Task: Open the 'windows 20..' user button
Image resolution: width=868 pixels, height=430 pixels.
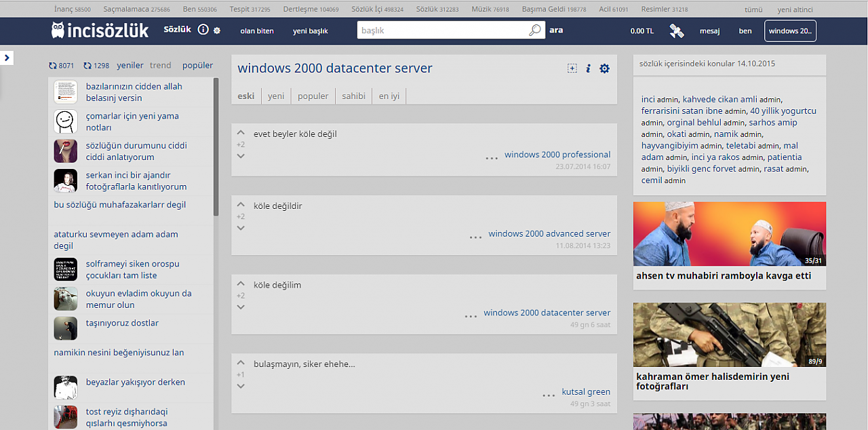Action: tap(790, 31)
